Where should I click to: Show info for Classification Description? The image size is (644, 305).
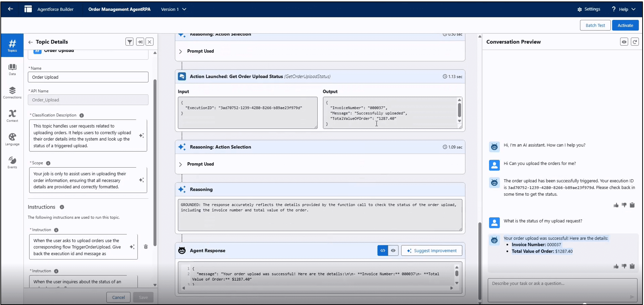coord(82,115)
